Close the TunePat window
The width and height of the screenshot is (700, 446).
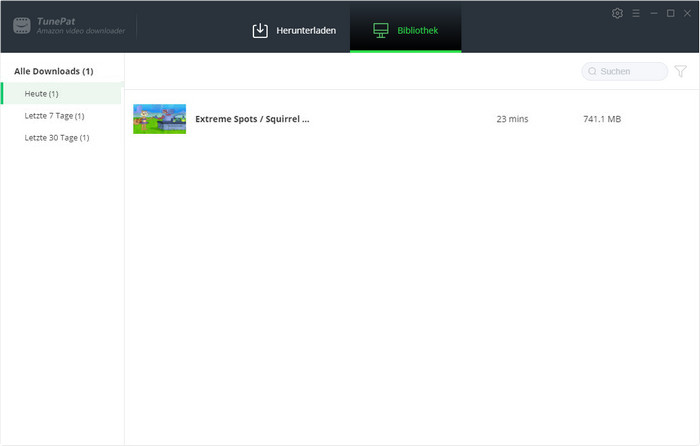[x=688, y=13]
